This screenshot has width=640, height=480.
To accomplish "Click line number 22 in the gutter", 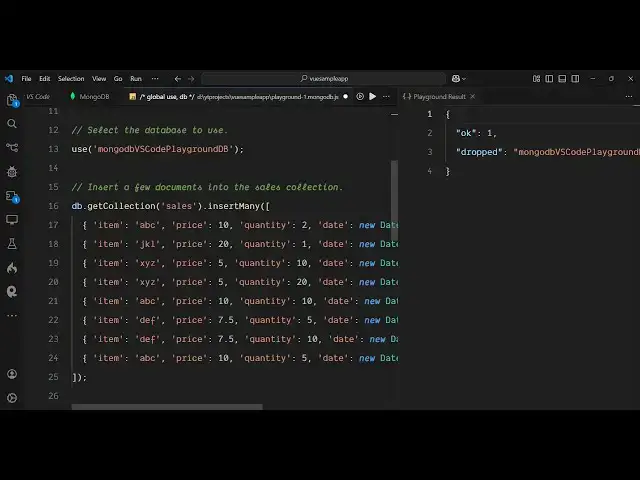I will coord(53,320).
